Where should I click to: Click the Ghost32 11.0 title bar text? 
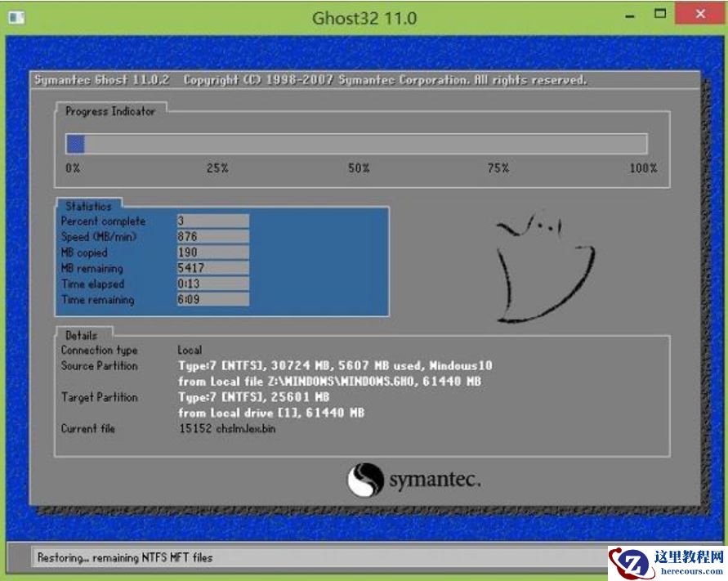point(364,17)
